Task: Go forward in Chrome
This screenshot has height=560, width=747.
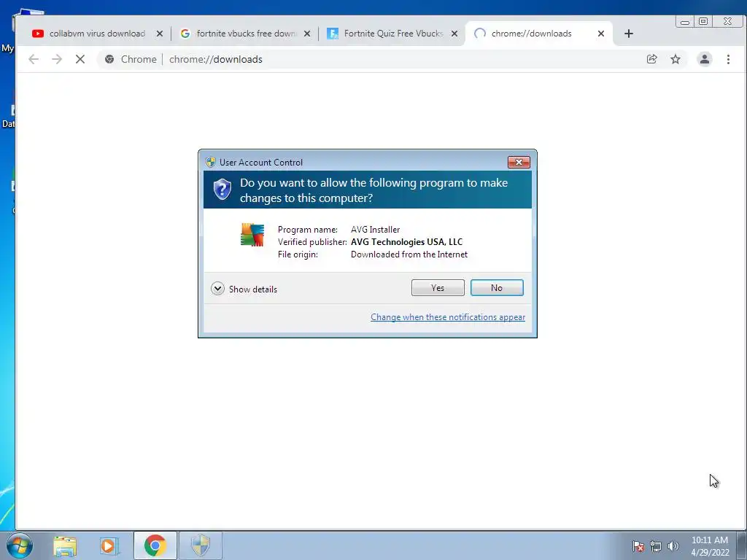Action: coord(57,59)
